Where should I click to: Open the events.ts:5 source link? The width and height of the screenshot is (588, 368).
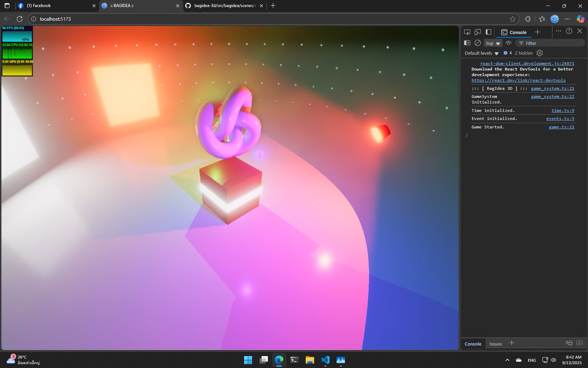[x=560, y=119]
